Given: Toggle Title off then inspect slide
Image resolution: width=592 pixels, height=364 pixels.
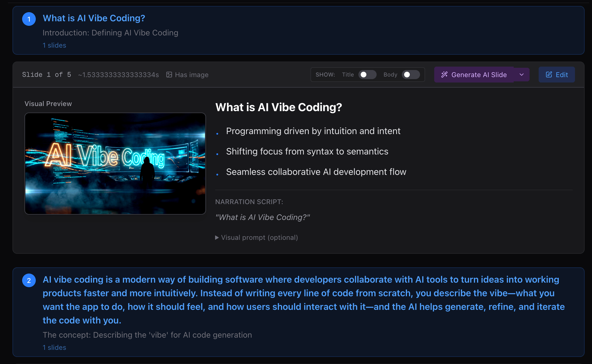Looking at the screenshot, I should 367,75.
